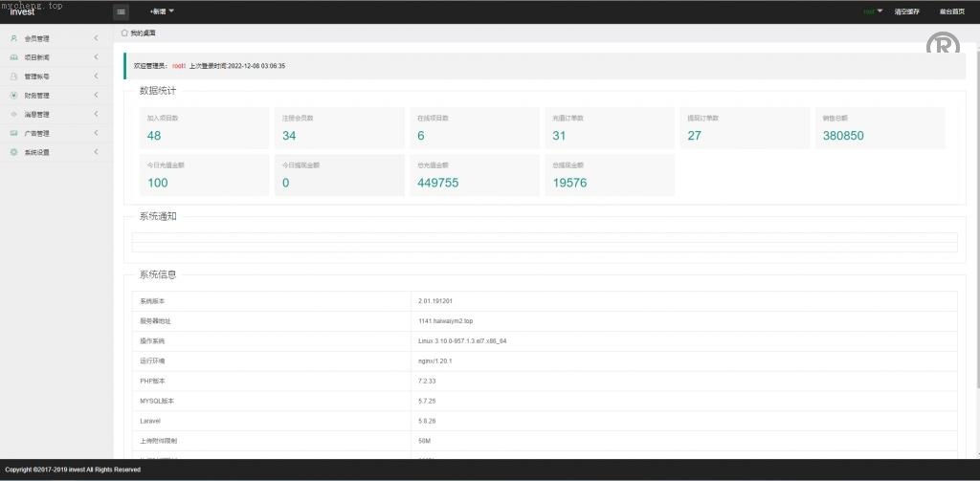Click the 会员管理 person icon

(13, 38)
